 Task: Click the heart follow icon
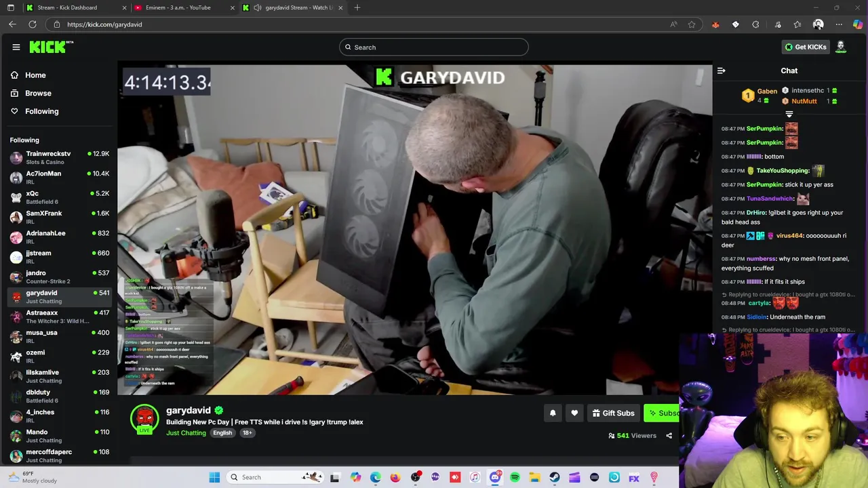click(x=574, y=413)
